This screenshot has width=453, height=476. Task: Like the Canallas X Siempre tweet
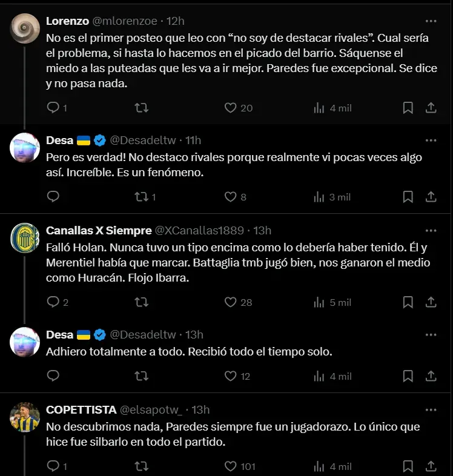(230, 302)
